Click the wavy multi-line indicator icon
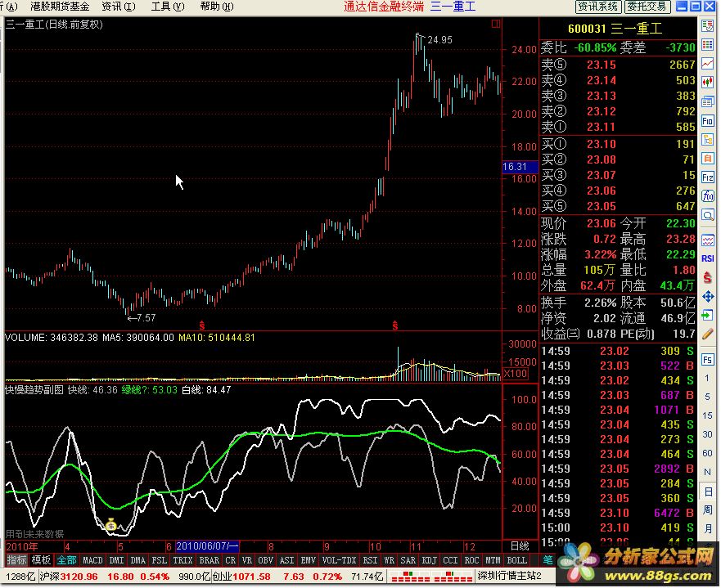The height and width of the screenshot is (588, 721). [x=708, y=240]
